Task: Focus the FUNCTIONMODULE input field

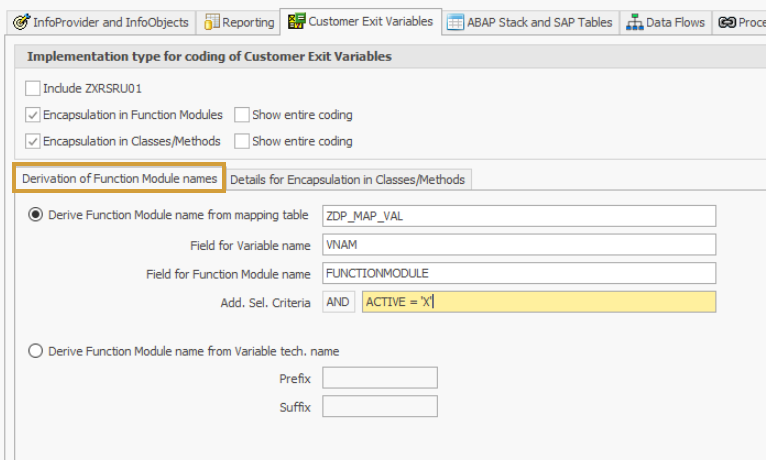Action: point(519,274)
